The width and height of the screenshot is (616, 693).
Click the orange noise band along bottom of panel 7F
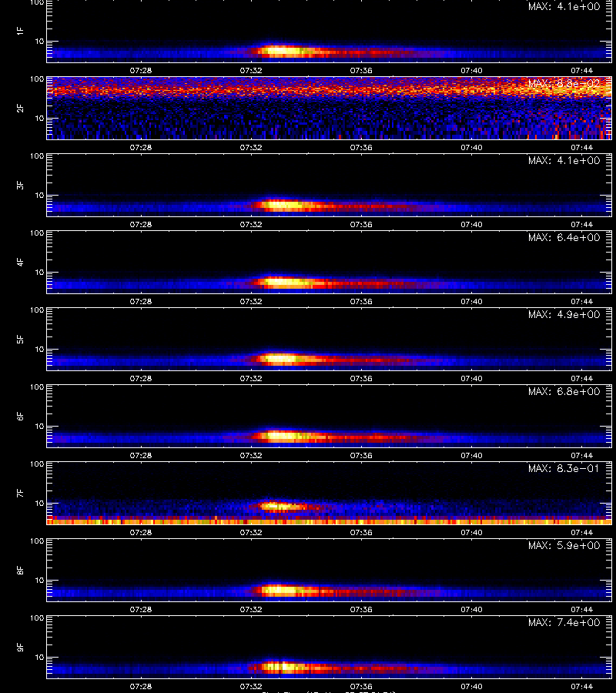330,521
